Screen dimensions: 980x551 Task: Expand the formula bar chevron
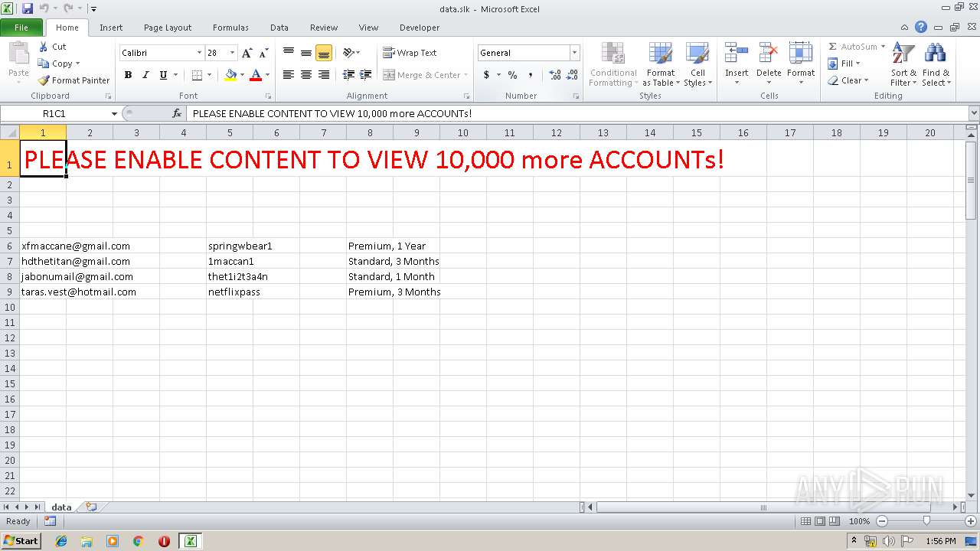973,113
